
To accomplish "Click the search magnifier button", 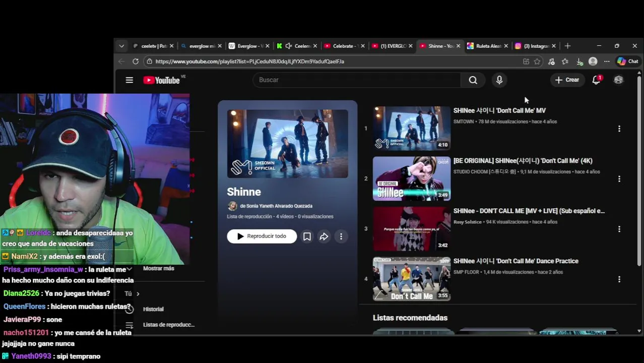I will tap(473, 80).
